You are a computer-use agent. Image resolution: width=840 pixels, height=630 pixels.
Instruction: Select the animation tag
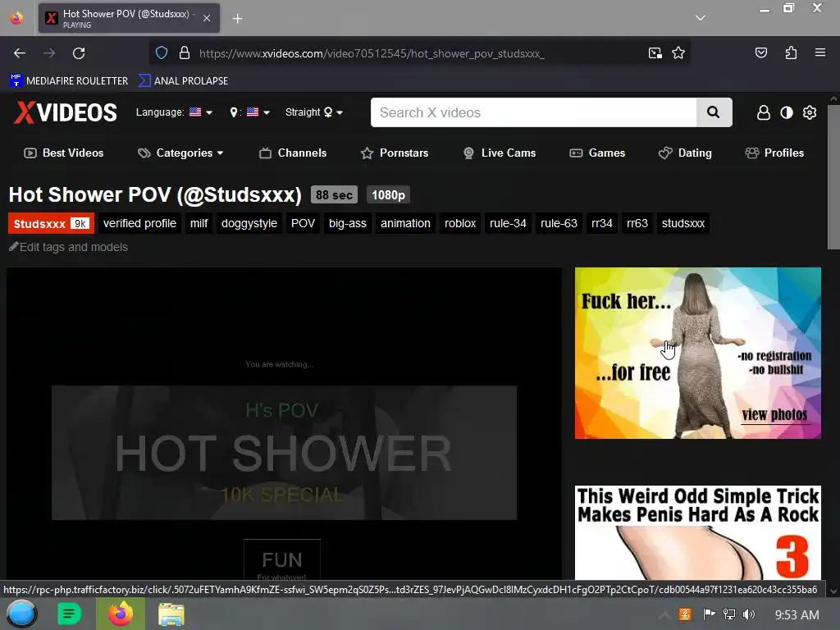pos(405,223)
